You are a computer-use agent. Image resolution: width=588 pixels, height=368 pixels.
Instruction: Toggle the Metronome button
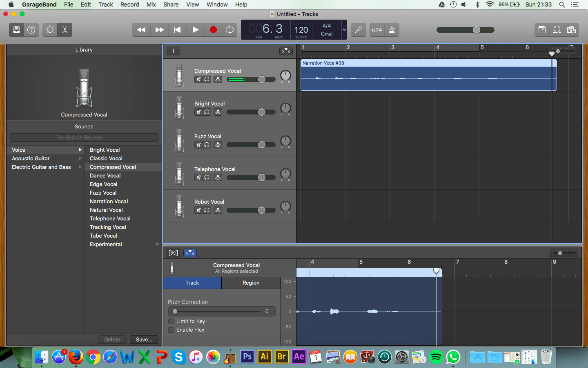(x=392, y=30)
